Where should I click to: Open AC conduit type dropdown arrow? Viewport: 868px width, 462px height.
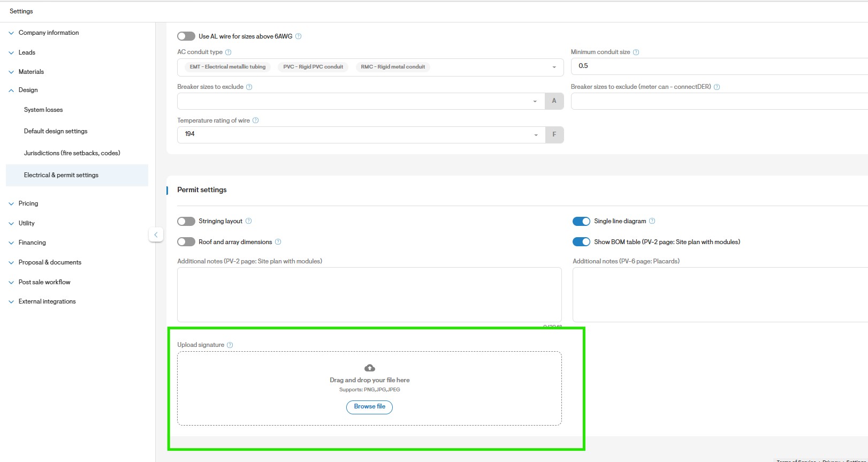click(554, 67)
